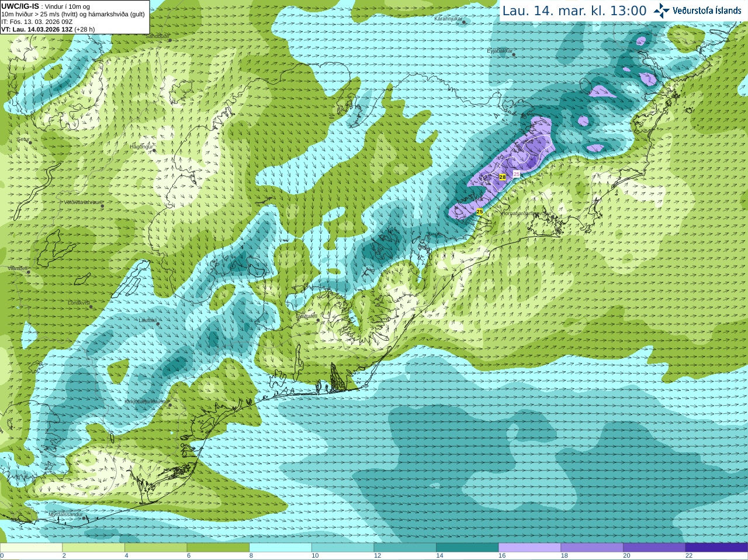Select the 20–22 m/s legend swatch
The image size is (748, 560).
654,548
